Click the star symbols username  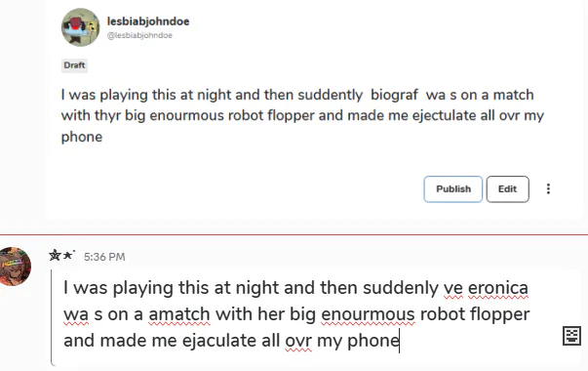click(61, 256)
